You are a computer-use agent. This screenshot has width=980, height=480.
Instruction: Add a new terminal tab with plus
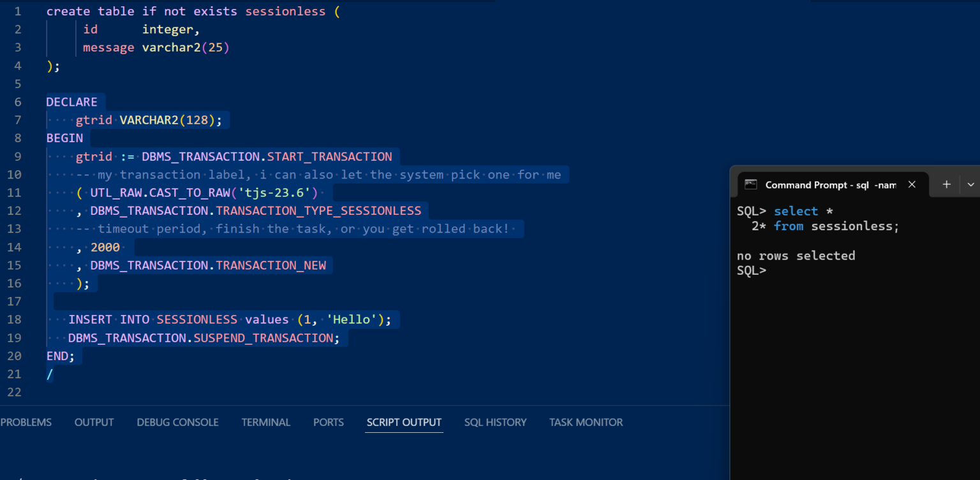point(947,184)
